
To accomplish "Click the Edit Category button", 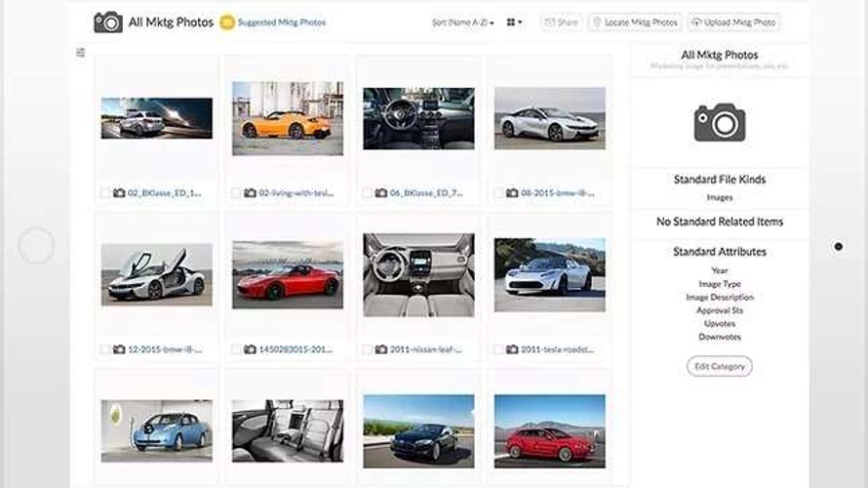I will pos(720,366).
